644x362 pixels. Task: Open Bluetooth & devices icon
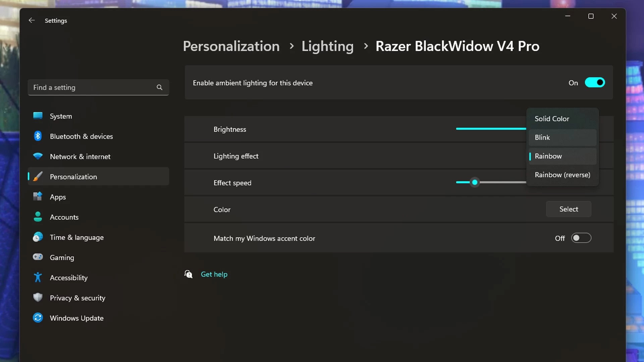click(x=38, y=136)
